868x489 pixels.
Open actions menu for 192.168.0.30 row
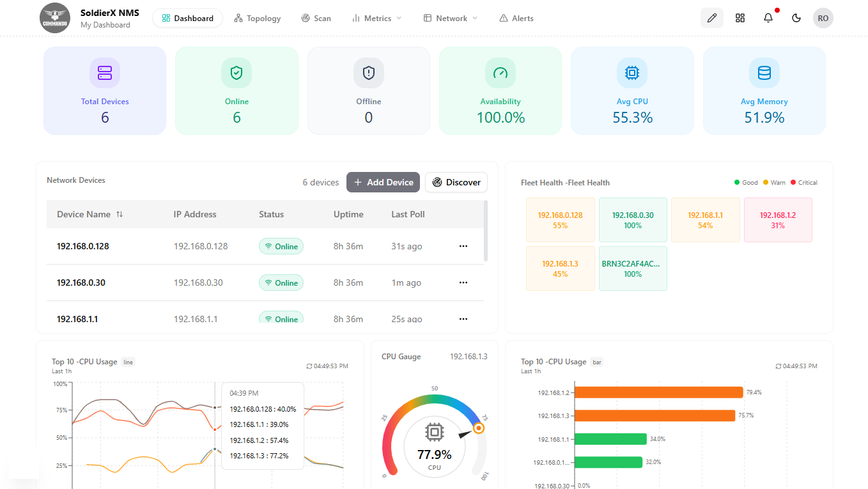click(463, 283)
